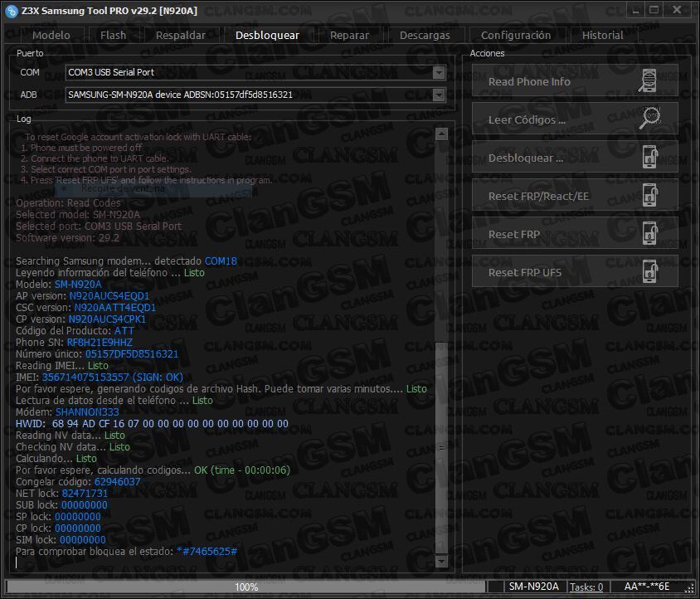The height and width of the screenshot is (599, 700).
Task: Switch to the Flash tab
Action: coord(114,36)
